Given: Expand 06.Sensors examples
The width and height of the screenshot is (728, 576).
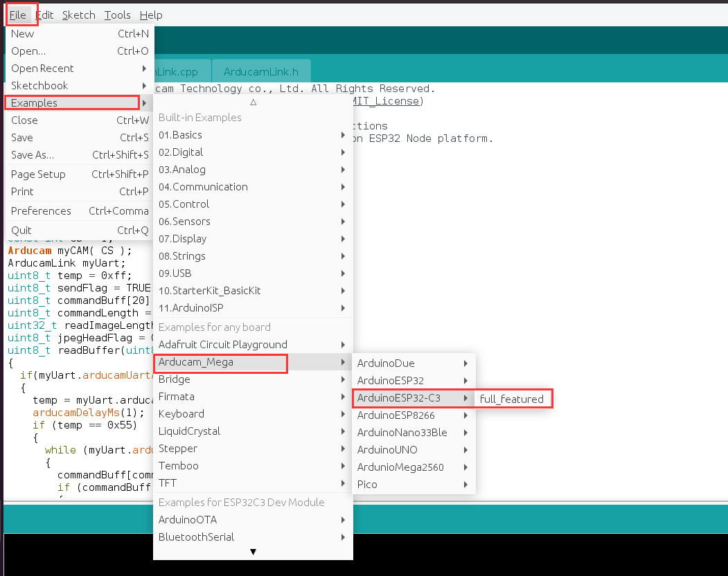Looking at the screenshot, I should pyautogui.click(x=253, y=222).
